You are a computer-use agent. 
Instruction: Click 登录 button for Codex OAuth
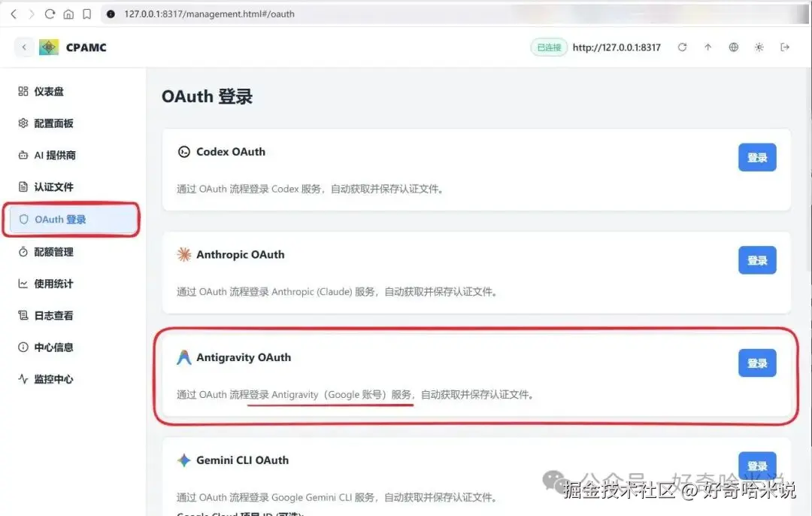(757, 157)
